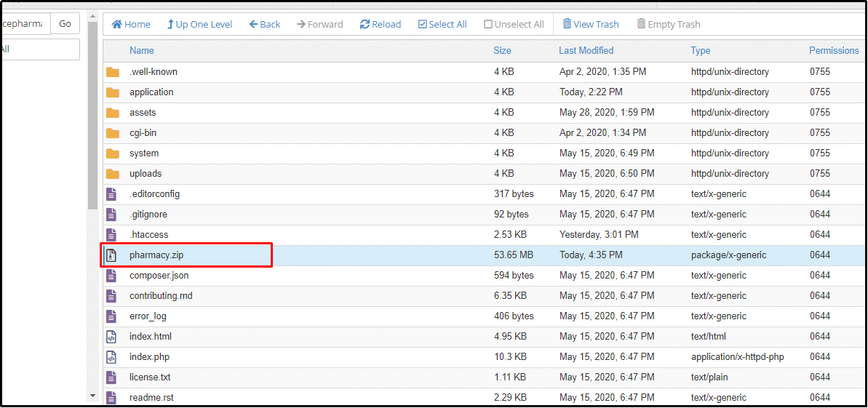The width and height of the screenshot is (868, 408).
Task: Sort by Last Modified column header
Action: [586, 51]
